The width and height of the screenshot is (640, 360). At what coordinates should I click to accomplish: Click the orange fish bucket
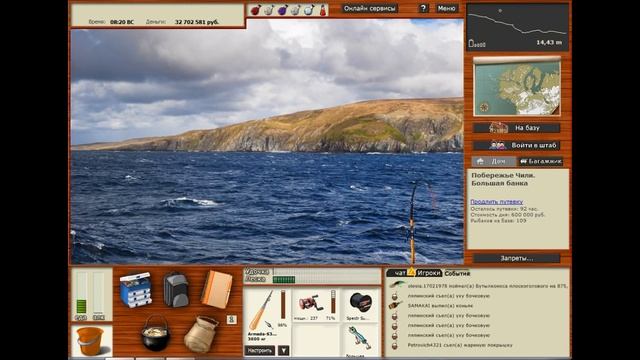(x=91, y=341)
